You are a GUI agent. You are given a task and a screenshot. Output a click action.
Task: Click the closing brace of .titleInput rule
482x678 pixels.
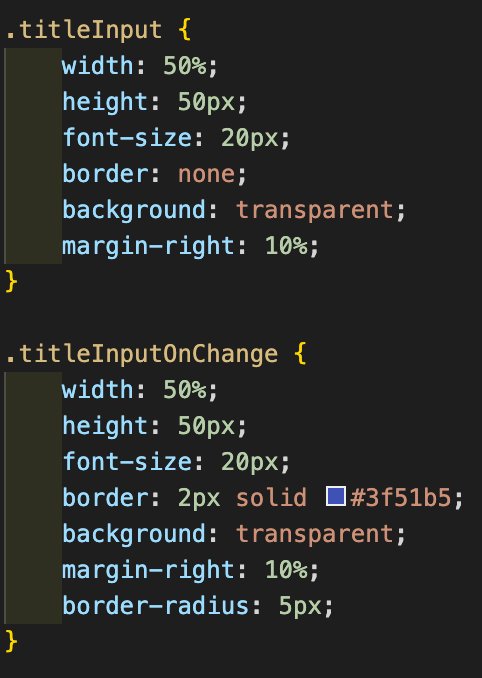pos(12,282)
